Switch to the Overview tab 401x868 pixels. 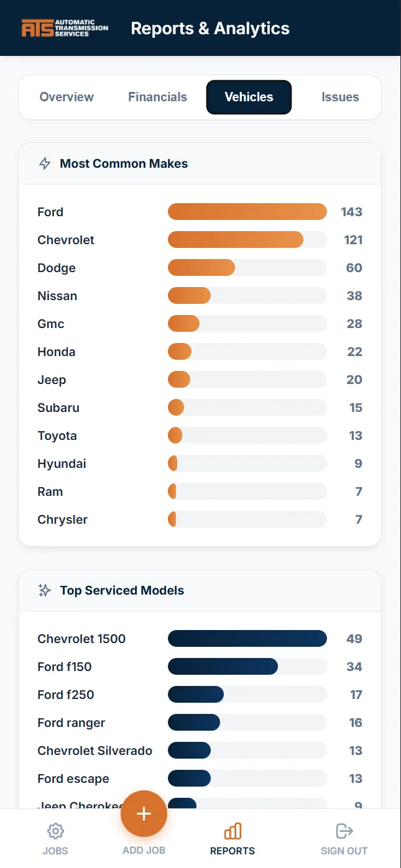[x=67, y=97]
